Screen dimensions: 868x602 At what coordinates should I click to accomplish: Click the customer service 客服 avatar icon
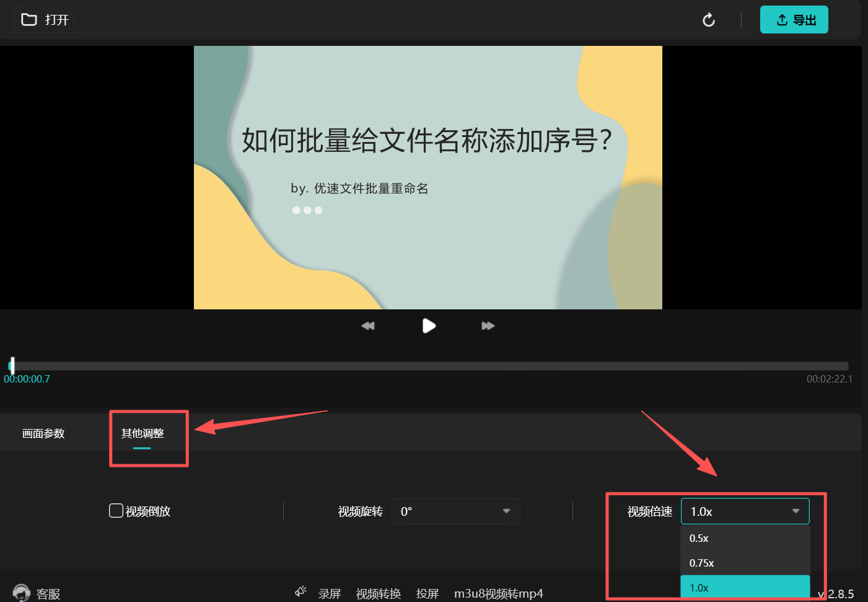pyautogui.click(x=20, y=593)
